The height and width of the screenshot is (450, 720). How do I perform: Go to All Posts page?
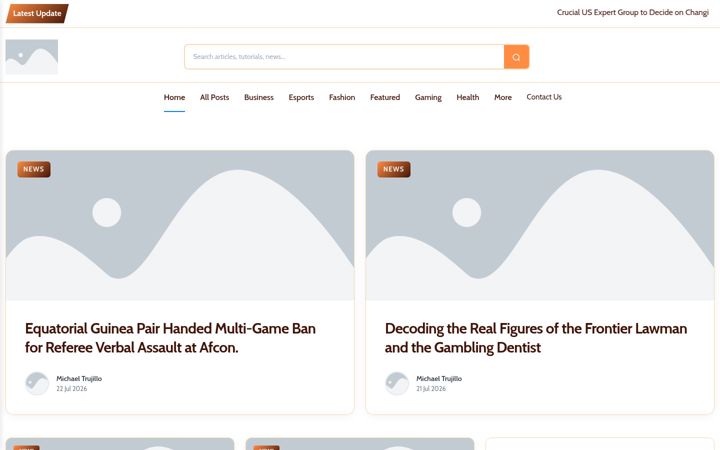214,97
